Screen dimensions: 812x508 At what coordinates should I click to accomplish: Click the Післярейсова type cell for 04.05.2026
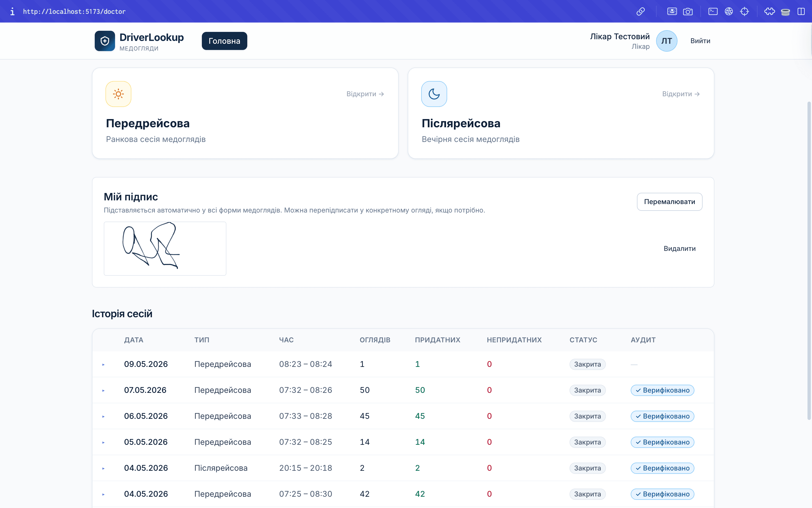coord(221,468)
